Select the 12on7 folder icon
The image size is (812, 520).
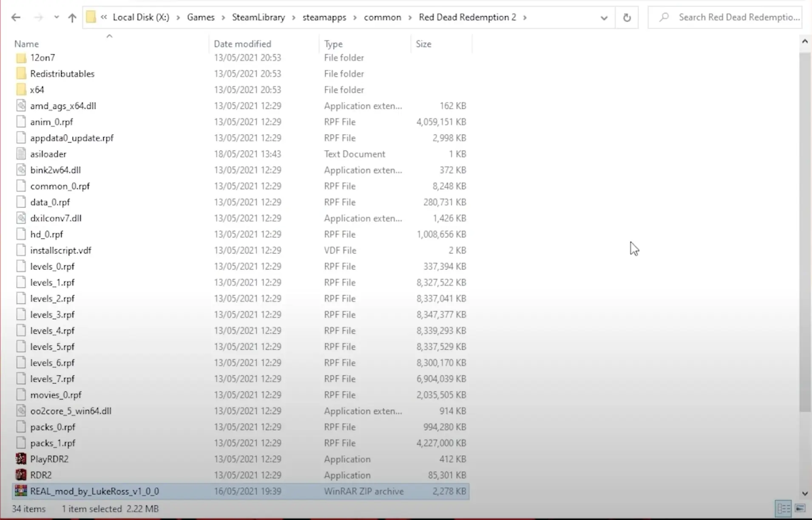coord(21,57)
